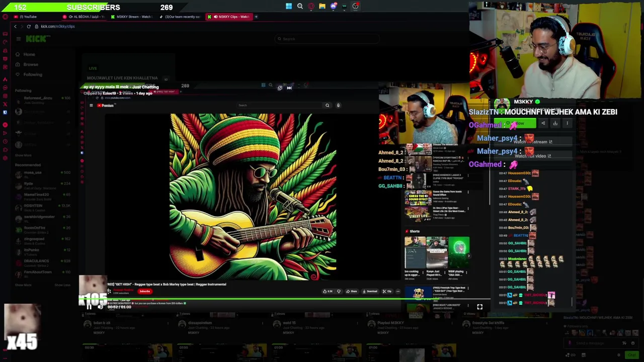Like the video with the thumbs-up button
Image resolution: width=644 pixels, height=362 pixels.
(329, 291)
